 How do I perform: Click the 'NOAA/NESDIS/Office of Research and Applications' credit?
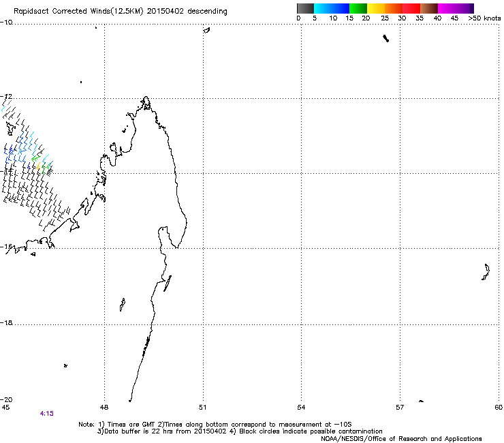pyautogui.click(x=401, y=439)
